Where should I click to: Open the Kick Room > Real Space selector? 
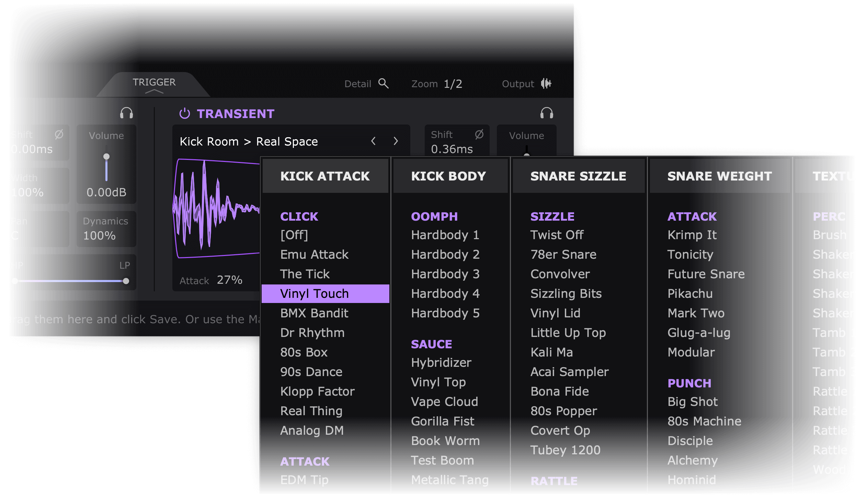click(x=249, y=141)
